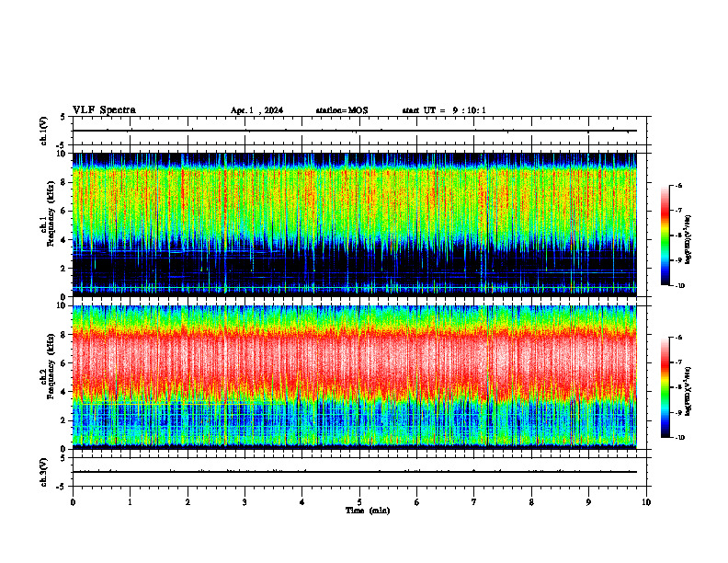Viewport: 728px width, 563px height.
Task: Click the "5" tick label on ch.1(V) axis
Action: [x=63, y=117]
